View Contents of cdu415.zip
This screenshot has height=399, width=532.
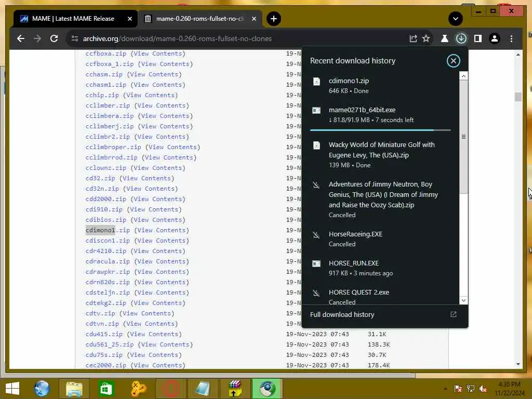tap(154, 334)
